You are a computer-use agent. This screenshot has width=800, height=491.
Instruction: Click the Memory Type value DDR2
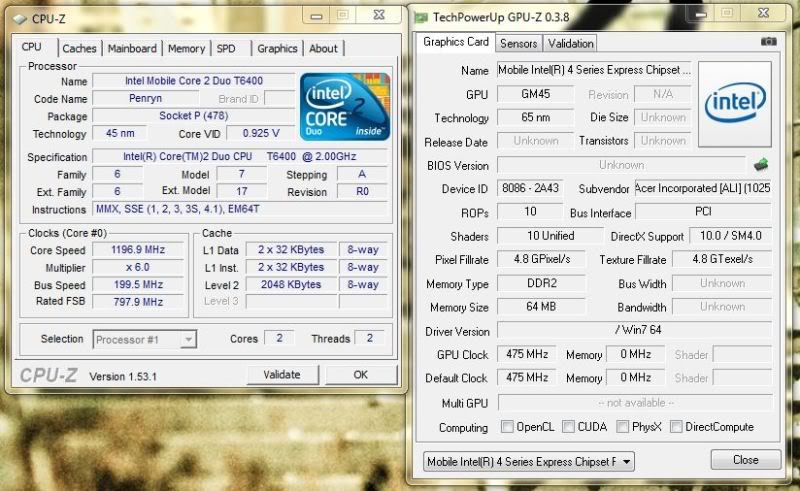(x=541, y=283)
